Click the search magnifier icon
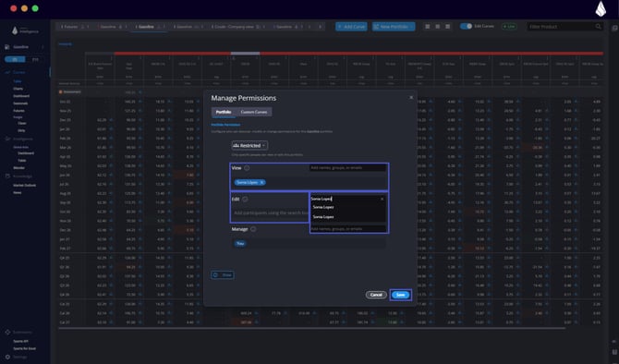This screenshot has width=619, height=364. click(598, 27)
